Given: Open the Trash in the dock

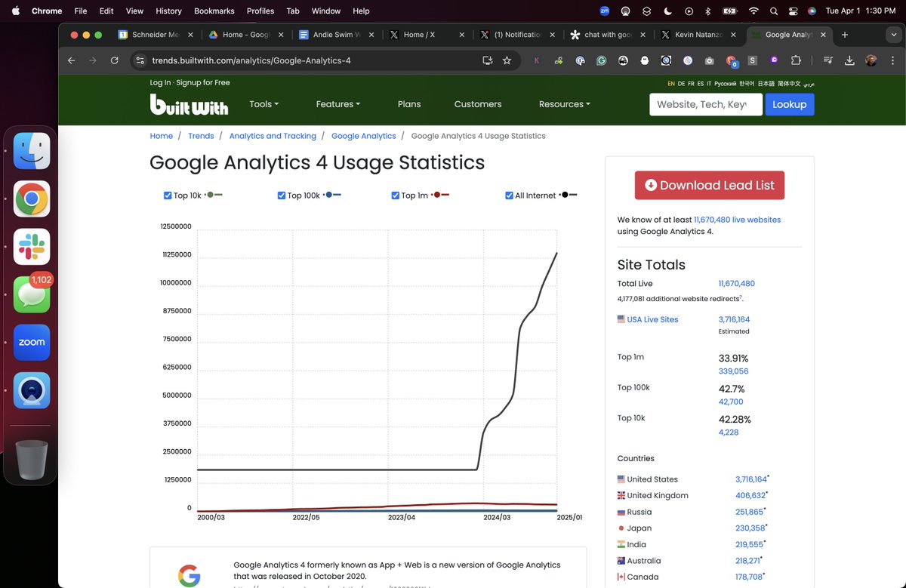Looking at the screenshot, I should coord(32,459).
